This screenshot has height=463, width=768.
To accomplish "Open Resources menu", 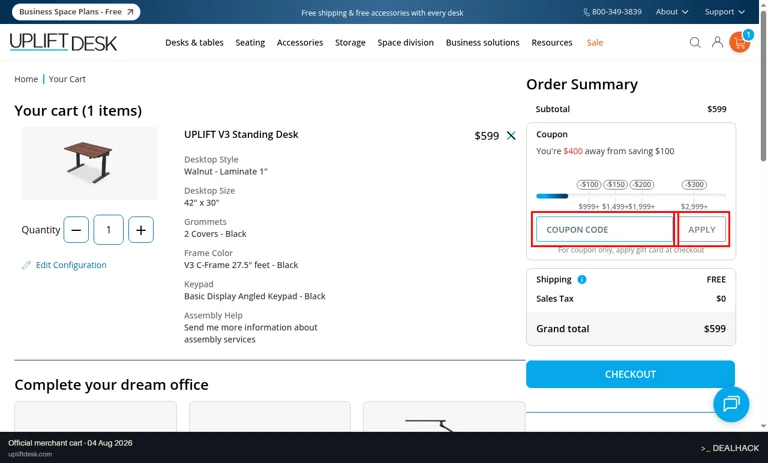I will 552,43.
